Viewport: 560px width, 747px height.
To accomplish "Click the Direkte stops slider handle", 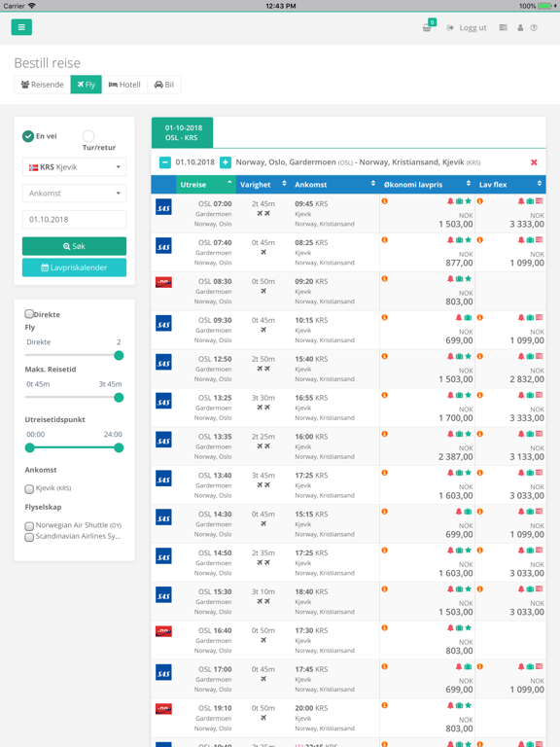I will pos(119,355).
